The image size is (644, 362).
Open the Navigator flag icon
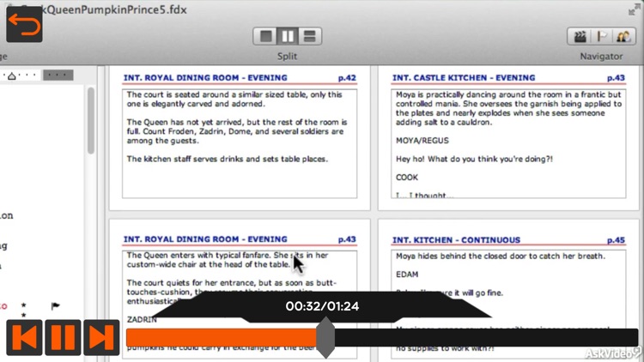[602, 37]
